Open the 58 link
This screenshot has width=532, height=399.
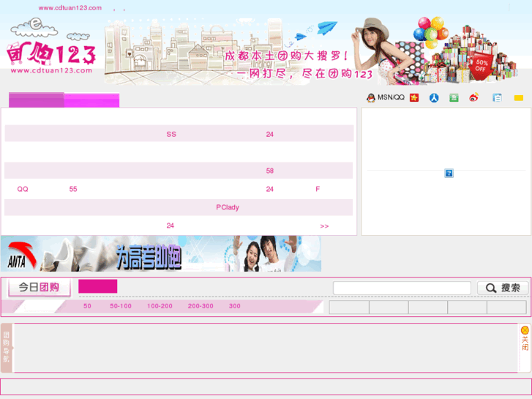tap(270, 171)
